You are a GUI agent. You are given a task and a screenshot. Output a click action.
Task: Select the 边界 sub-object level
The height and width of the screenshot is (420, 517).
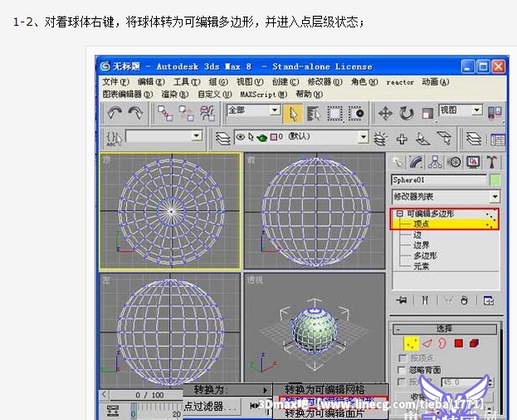tap(422, 245)
